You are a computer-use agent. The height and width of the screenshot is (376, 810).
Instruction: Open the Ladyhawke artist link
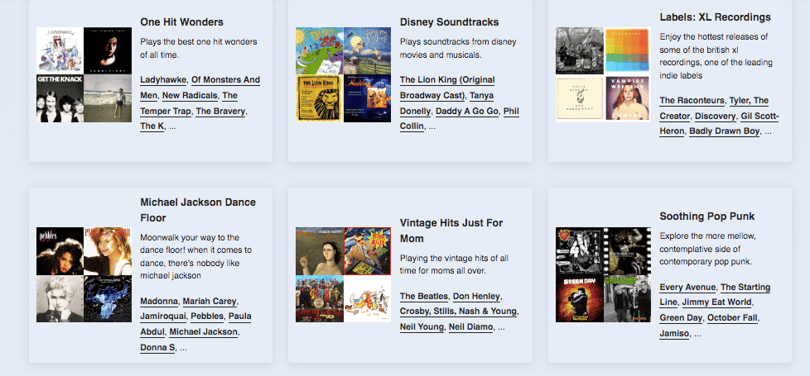click(163, 80)
